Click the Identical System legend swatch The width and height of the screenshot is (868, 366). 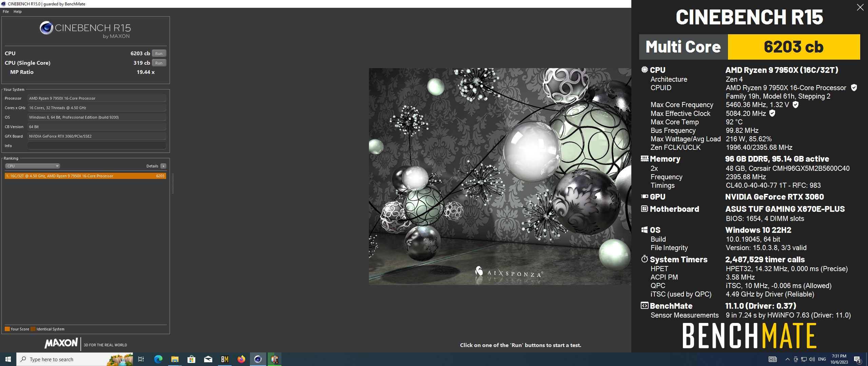pyautogui.click(x=33, y=329)
